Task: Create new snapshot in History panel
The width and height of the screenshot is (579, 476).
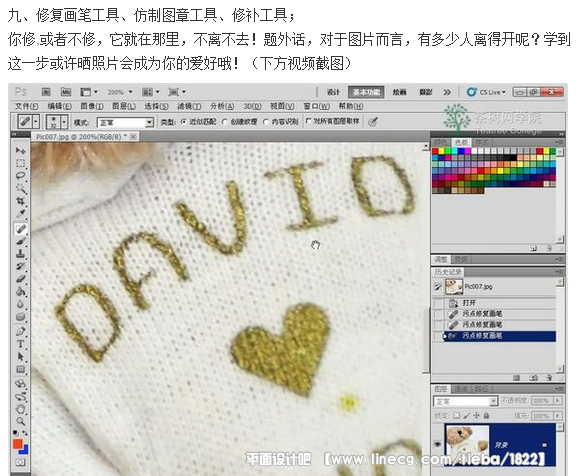Action: coord(534,378)
